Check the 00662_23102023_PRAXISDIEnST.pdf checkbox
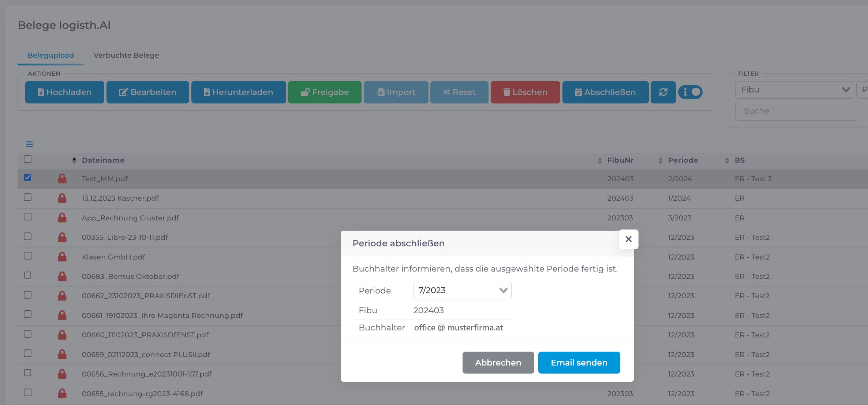 (x=27, y=295)
